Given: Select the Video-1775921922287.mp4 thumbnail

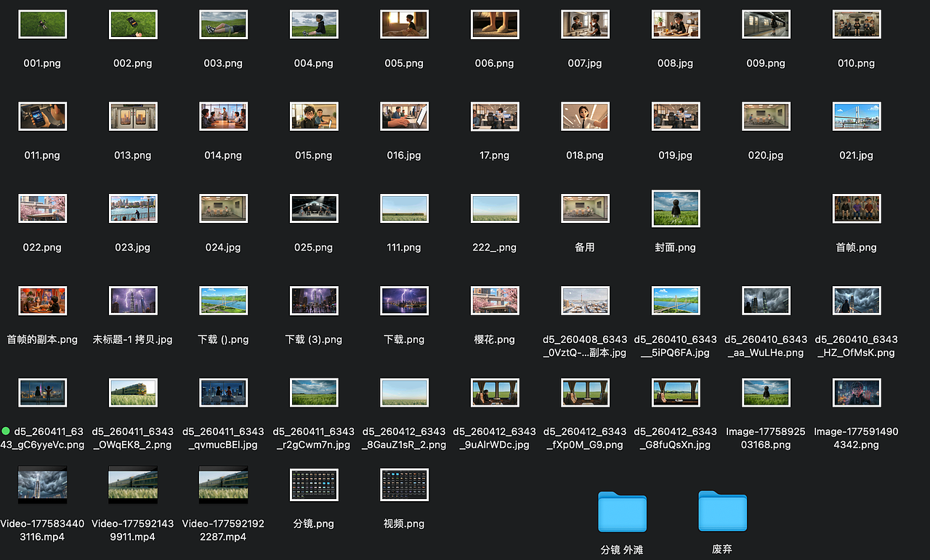Looking at the screenshot, I should [223, 484].
